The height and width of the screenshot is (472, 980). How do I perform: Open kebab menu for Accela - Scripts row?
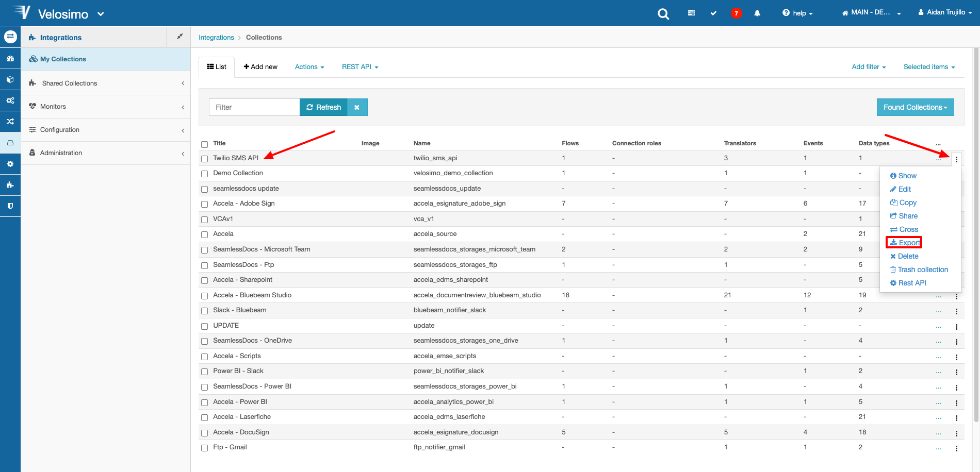pyautogui.click(x=956, y=357)
